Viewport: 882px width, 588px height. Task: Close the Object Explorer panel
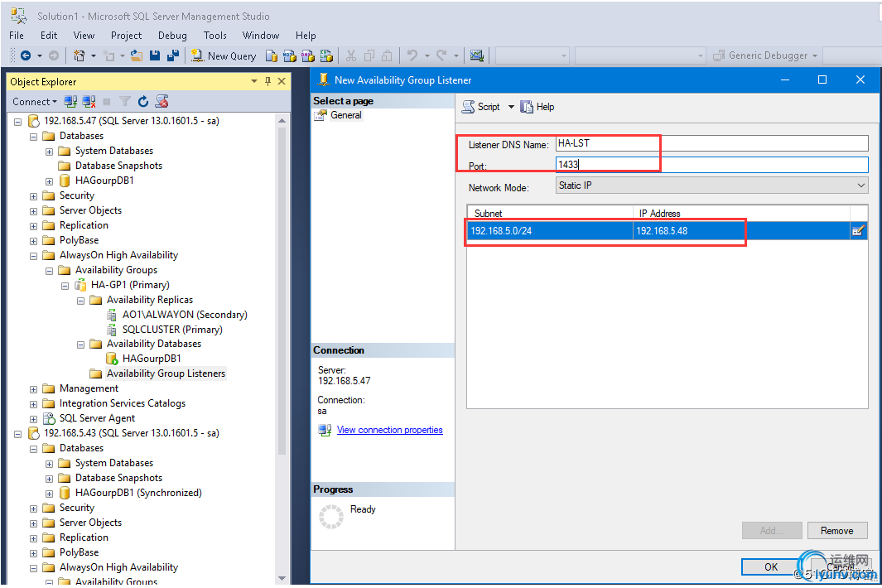pyautogui.click(x=282, y=82)
